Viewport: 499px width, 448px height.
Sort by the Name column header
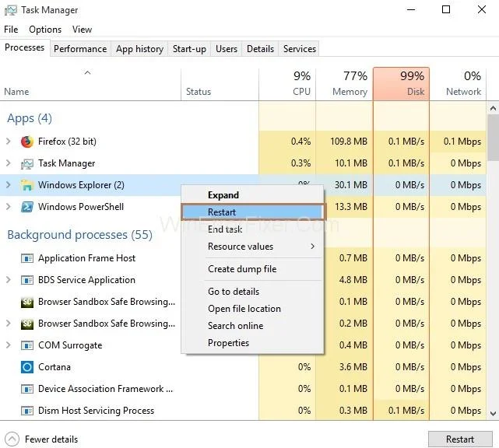pyautogui.click(x=90, y=85)
